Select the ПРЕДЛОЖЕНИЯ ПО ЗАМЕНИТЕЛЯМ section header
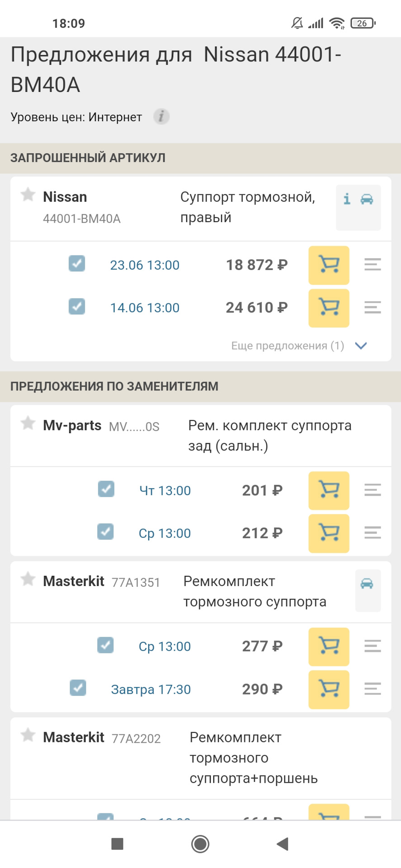This screenshot has height=868, width=401. pyautogui.click(x=114, y=386)
